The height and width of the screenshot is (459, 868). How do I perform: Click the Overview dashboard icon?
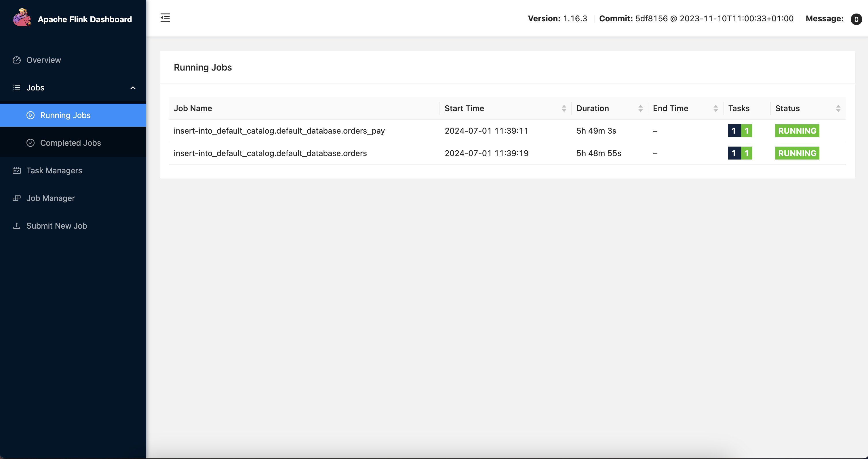[16, 60]
